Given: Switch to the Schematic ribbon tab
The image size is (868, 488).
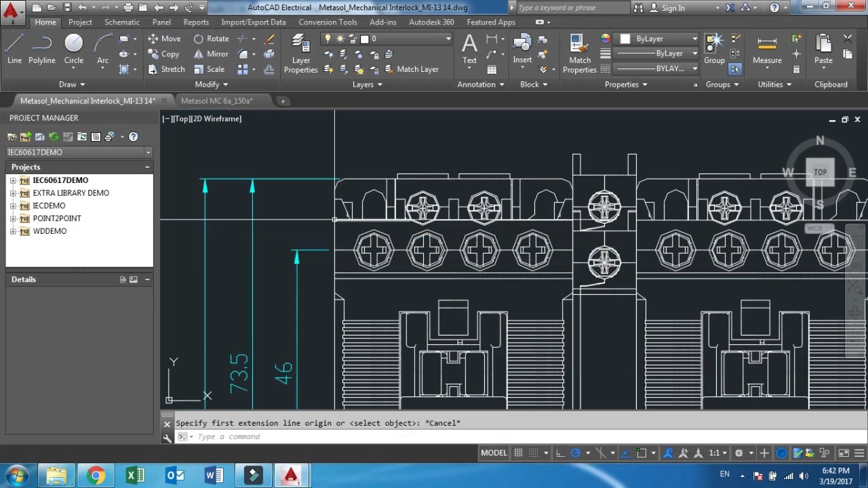Looking at the screenshot, I should [121, 22].
